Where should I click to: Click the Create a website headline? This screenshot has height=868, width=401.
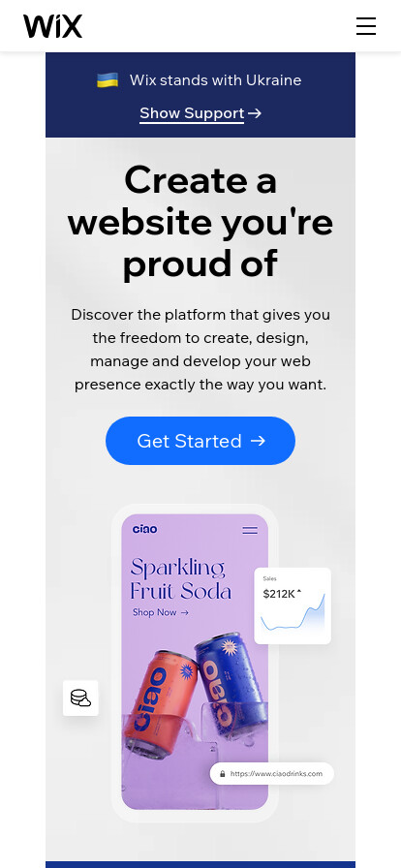[x=200, y=222]
